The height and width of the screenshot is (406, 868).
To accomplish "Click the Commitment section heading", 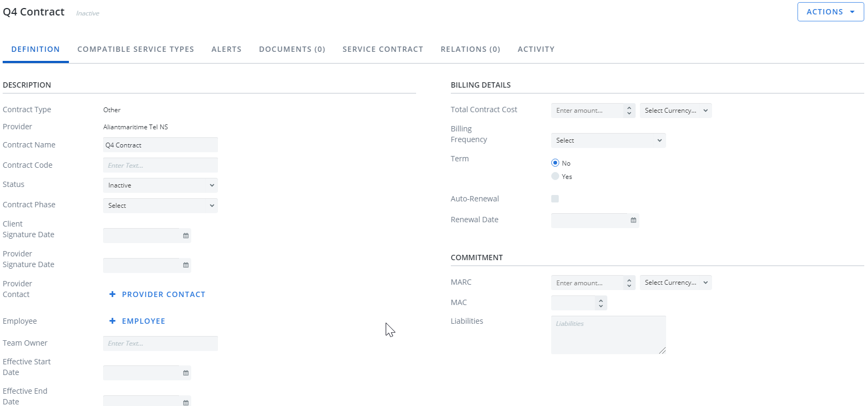I will point(477,257).
